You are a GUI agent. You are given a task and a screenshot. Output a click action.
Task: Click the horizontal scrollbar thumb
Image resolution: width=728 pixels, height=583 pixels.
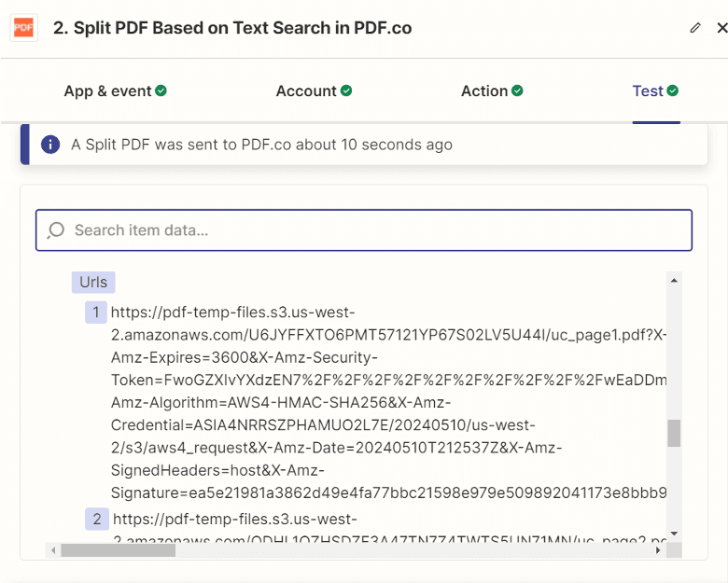click(118, 550)
